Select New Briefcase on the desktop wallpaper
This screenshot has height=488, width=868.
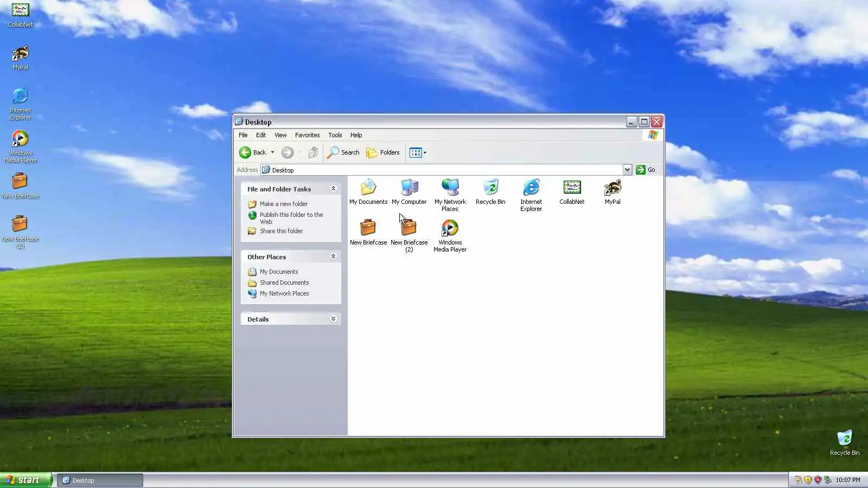20,186
